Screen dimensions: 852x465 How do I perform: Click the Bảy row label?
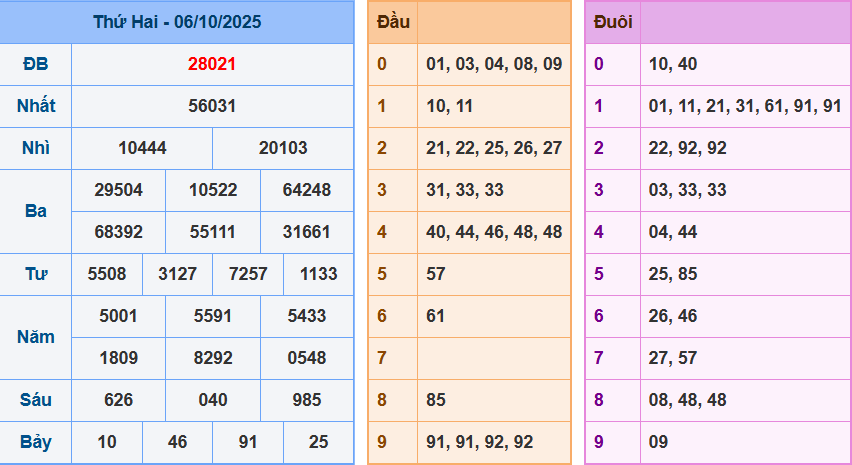(x=36, y=442)
